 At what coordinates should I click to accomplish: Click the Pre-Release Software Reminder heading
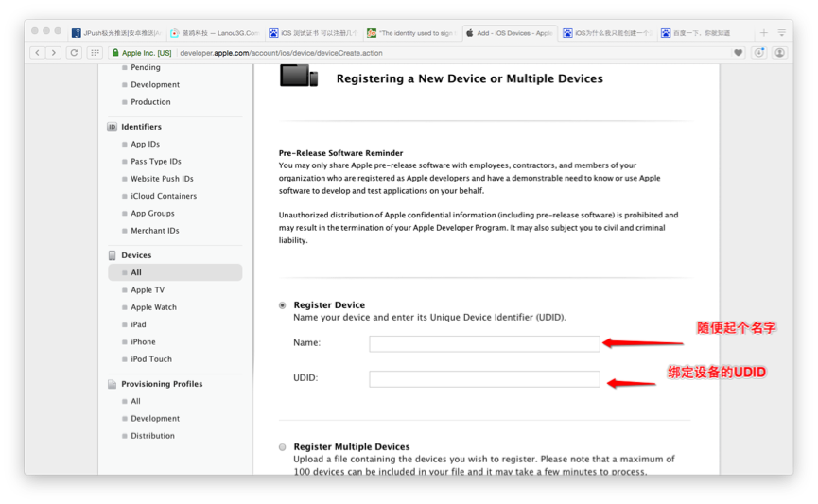point(340,153)
